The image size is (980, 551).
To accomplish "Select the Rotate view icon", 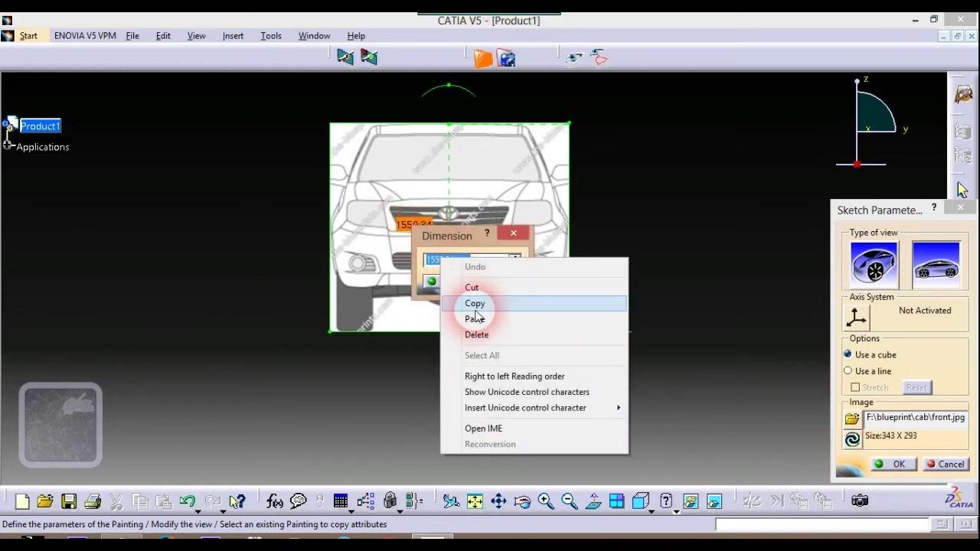I will 522,501.
